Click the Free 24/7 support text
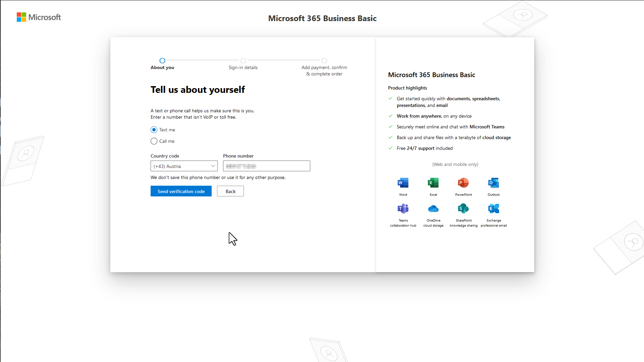Viewport: 644px width, 362px height. click(x=425, y=148)
